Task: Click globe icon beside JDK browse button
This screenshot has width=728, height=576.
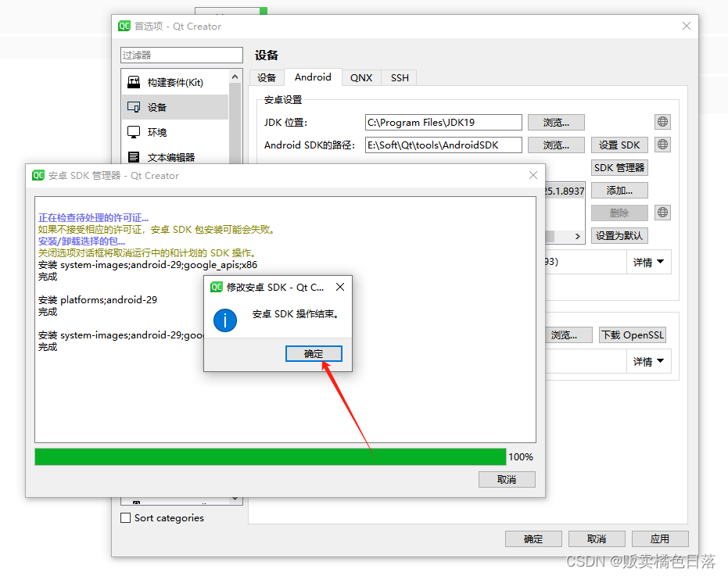Action: point(662,122)
